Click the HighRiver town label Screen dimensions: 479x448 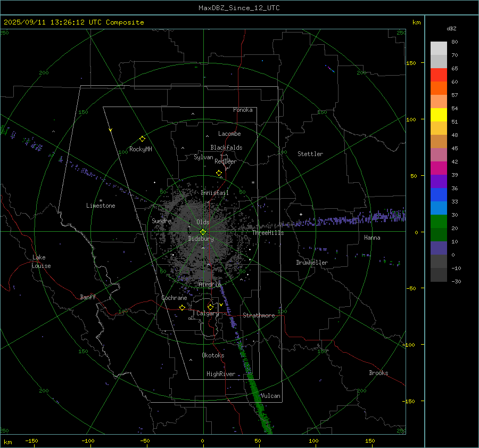(221, 374)
